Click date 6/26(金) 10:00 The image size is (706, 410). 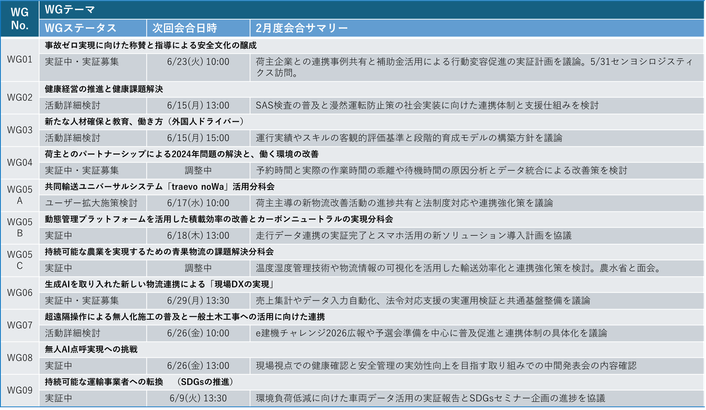(x=198, y=333)
